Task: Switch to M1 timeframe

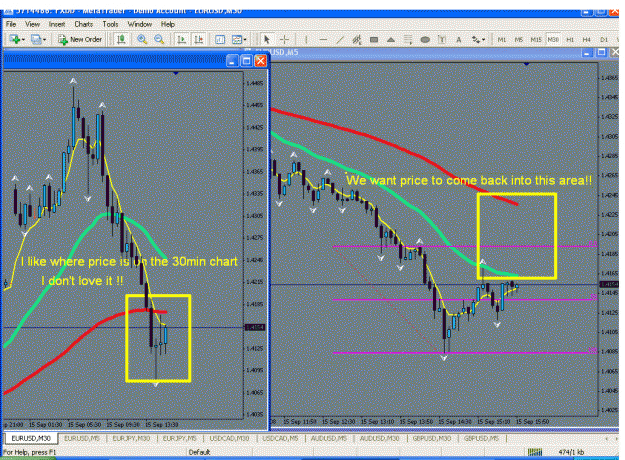Action: (x=502, y=39)
